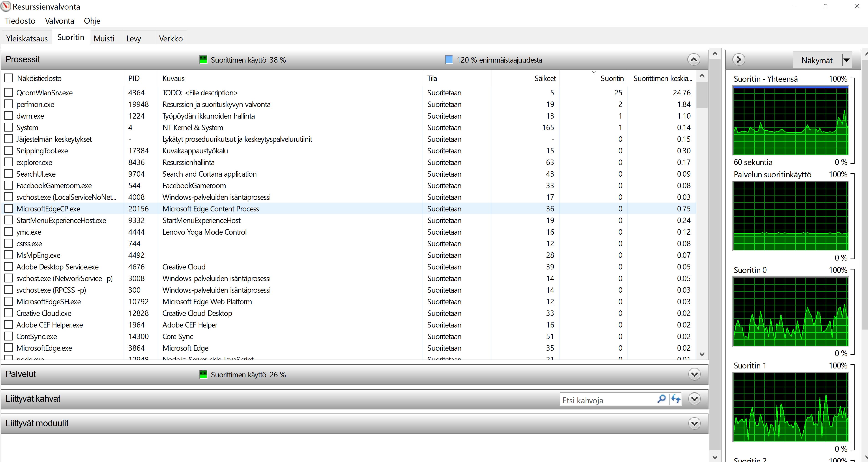Tick the checkbox next to perfmon.exe
Image resolution: width=868 pixels, height=462 pixels.
coord(9,104)
